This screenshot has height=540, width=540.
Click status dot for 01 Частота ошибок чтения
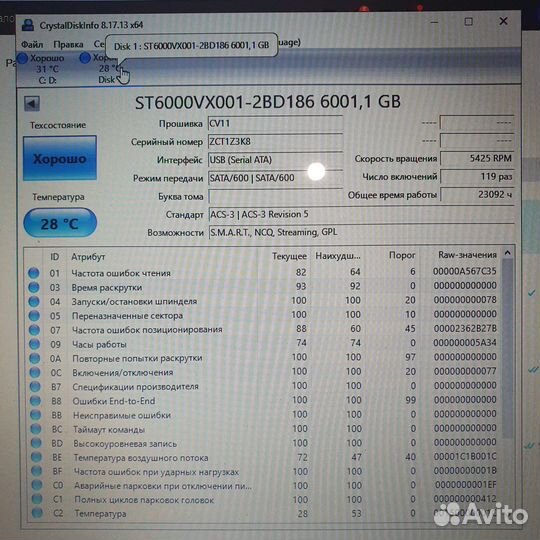pyautogui.click(x=33, y=273)
